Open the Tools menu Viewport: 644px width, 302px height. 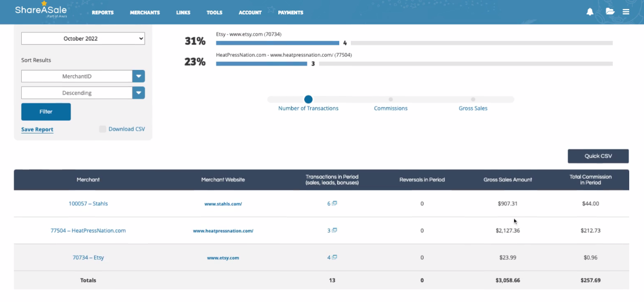point(215,12)
